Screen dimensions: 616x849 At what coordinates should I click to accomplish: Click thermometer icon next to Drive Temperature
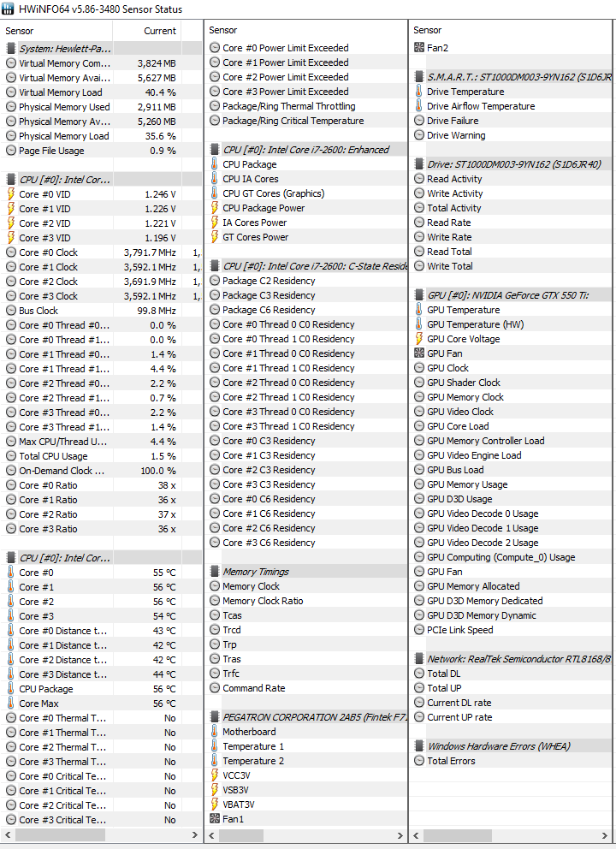pos(419,92)
